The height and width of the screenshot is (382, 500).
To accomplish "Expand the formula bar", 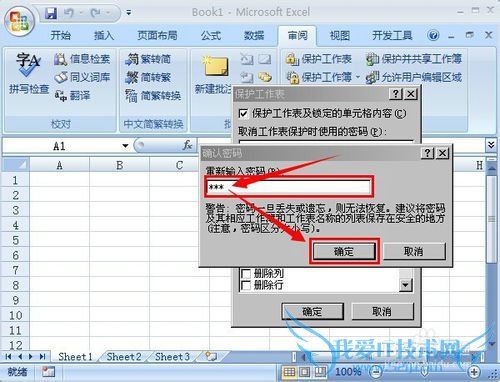I will pyautogui.click(x=491, y=145).
